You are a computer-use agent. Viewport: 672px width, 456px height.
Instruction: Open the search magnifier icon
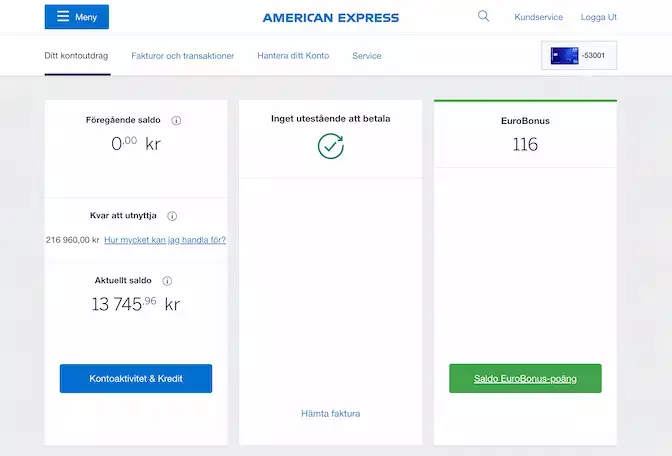coord(484,16)
